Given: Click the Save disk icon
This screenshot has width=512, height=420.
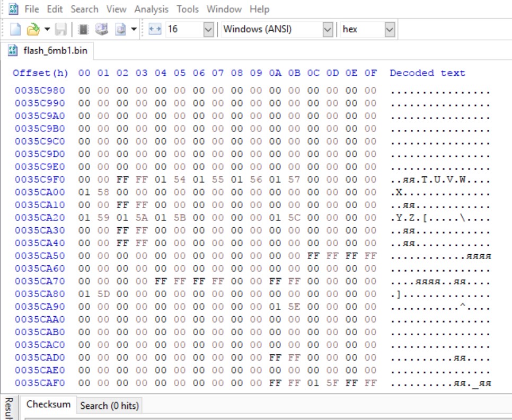Looking at the screenshot, I should (61, 29).
